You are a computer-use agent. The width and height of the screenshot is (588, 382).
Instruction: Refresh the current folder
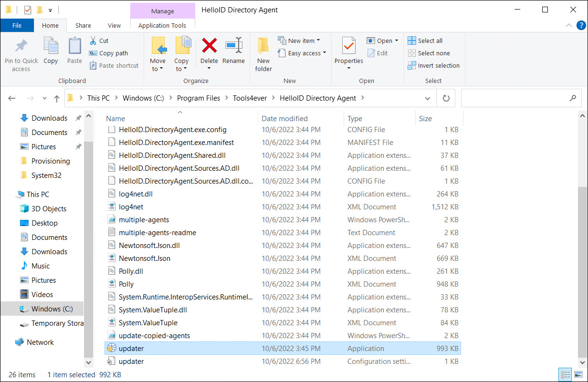(x=446, y=98)
